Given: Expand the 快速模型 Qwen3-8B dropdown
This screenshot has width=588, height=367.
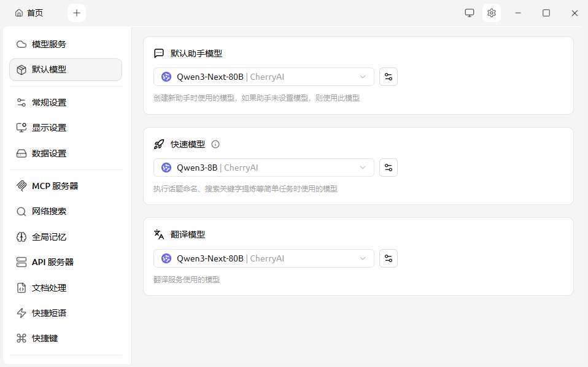Looking at the screenshot, I should coord(263,168).
